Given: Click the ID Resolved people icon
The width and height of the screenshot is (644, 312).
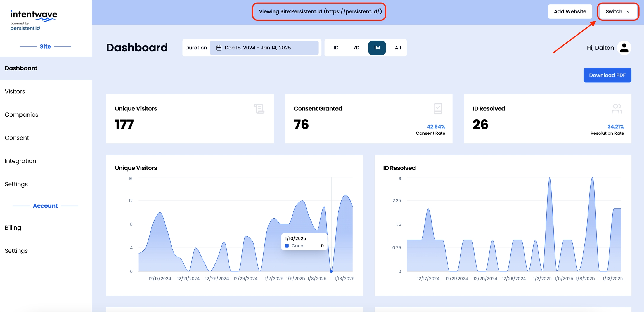Looking at the screenshot, I should pyautogui.click(x=617, y=108).
